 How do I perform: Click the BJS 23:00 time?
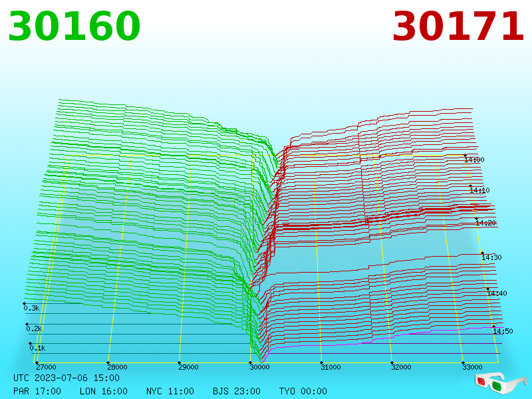click(x=237, y=391)
